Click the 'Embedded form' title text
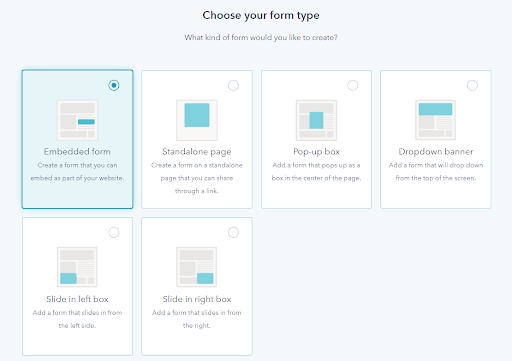This screenshot has width=512, height=361. click(x=77, y=152)
